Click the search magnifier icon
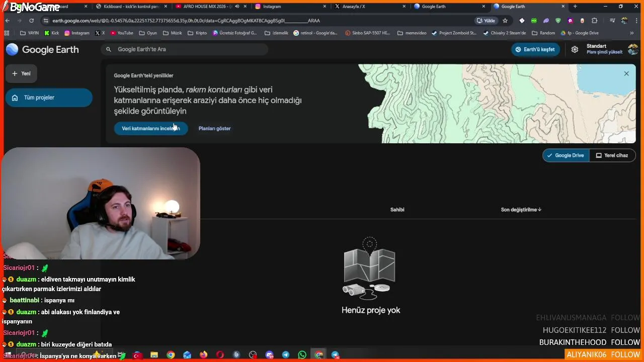 tap(108, 49)
